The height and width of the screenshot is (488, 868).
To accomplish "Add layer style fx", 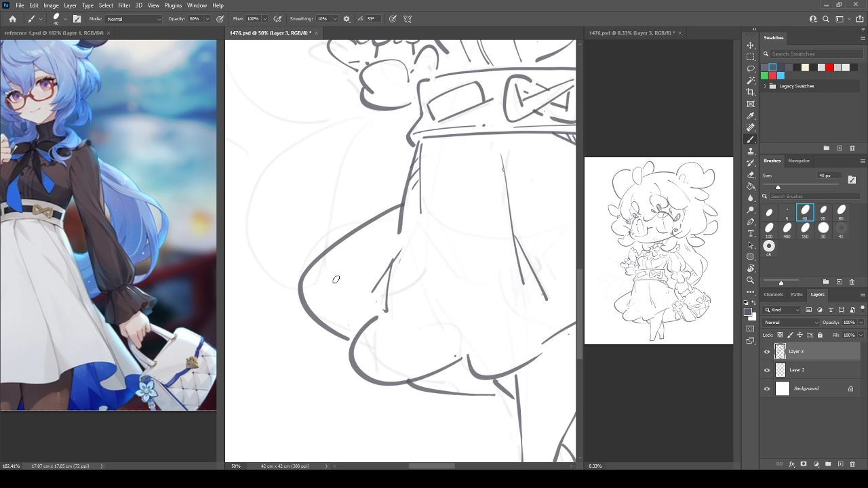I will (x=791, y=464).
